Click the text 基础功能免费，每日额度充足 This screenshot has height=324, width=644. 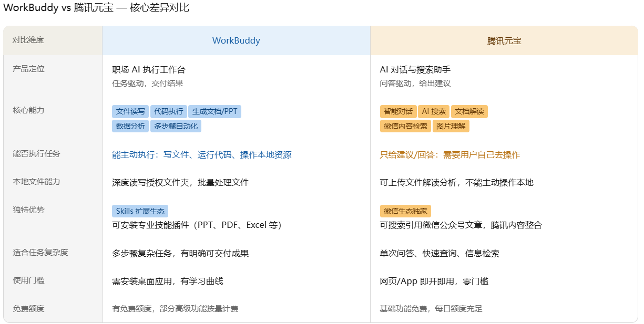431,309
